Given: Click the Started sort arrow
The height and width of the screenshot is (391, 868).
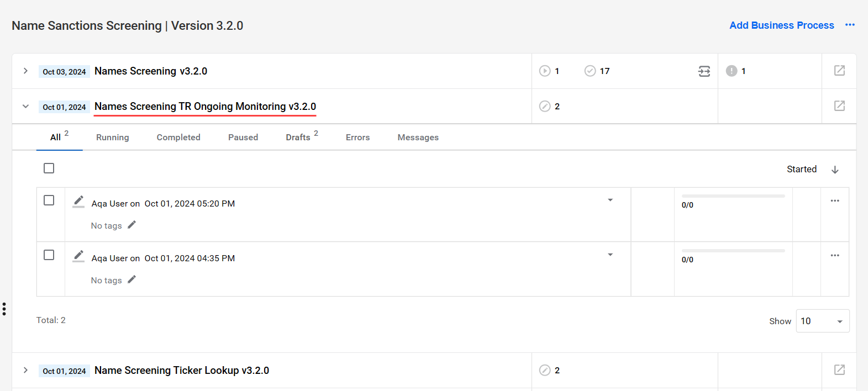Looking at the screenshot, I should pyautogui.click(x=835, y=170).
